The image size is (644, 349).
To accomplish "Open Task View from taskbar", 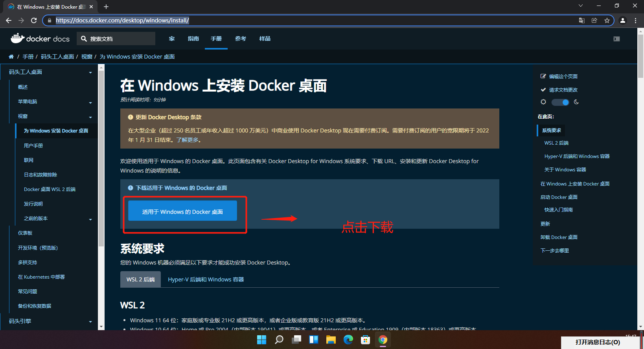I will [x=296, y=340].
